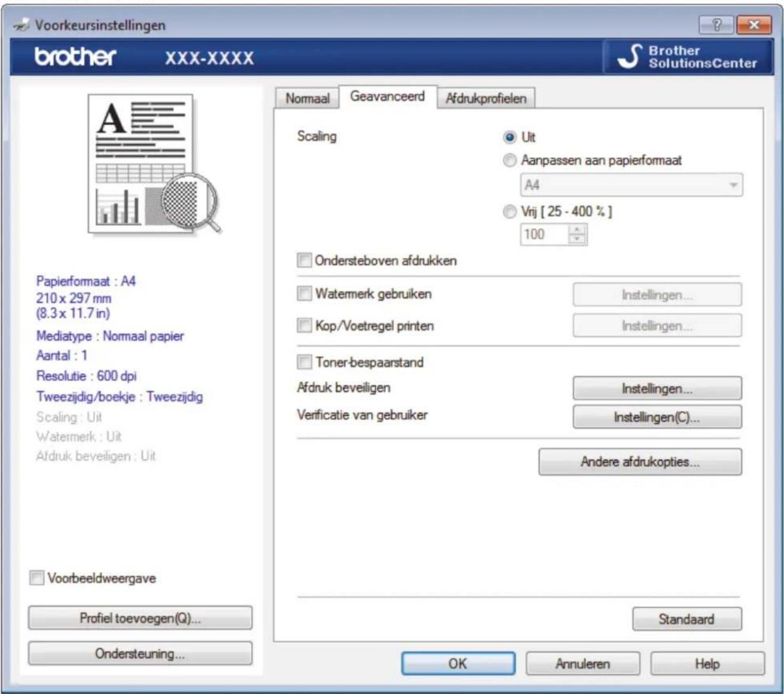Click 'Tweezijdig/boekje : Tweezijdig' summary text
Viewport: 784px width, 694px height.
click(x=120, y=397)
